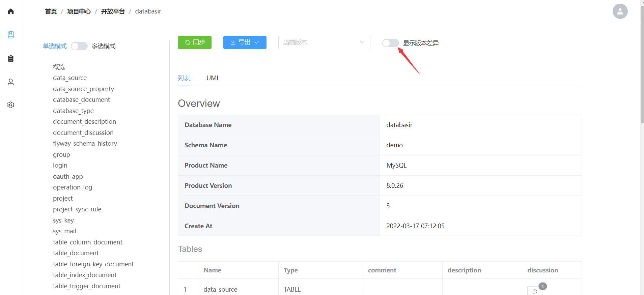Toggle single/multi select mode switch
This screenshot has width=644, height=295.
point(79,46)
